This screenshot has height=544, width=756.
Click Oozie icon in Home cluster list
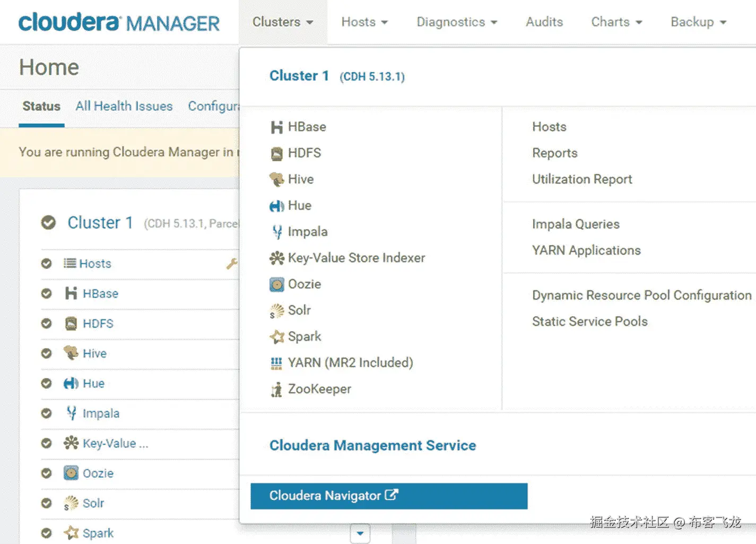click(x=71, y=473)
